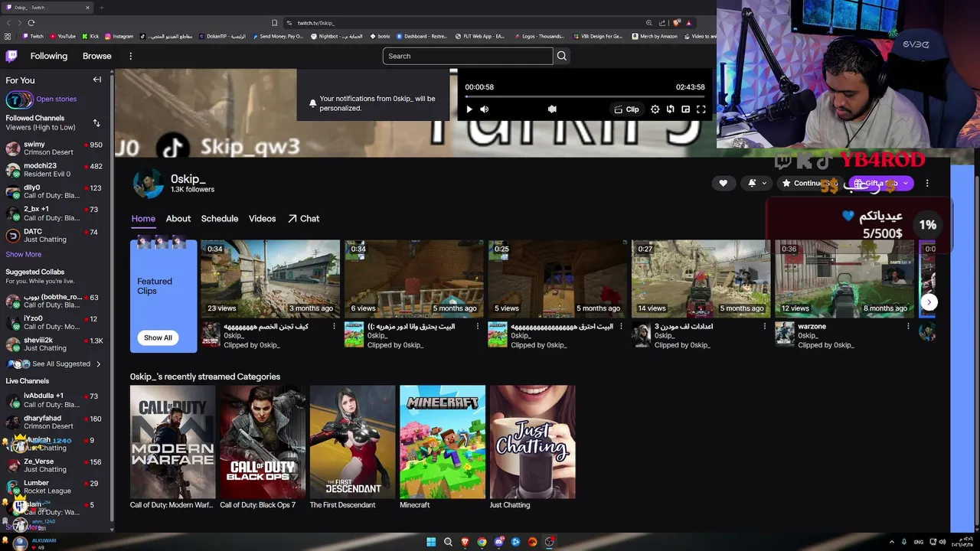
Task: Click The First Descendant category link
Action: point(342,505)
